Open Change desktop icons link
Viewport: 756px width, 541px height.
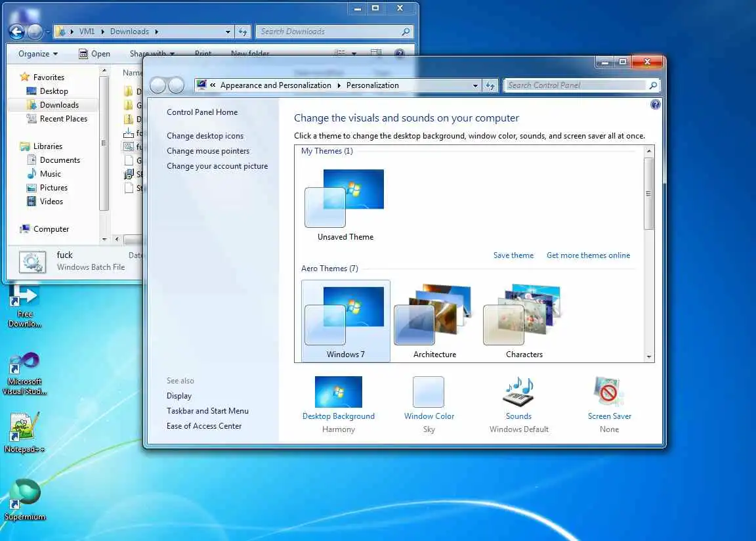point(205,136)
